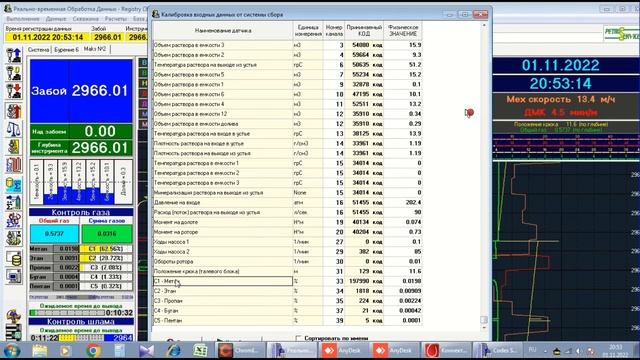This screenshot has width=640, height=360.
Task: Click the code cell 197990
Action: click(364, 281)
